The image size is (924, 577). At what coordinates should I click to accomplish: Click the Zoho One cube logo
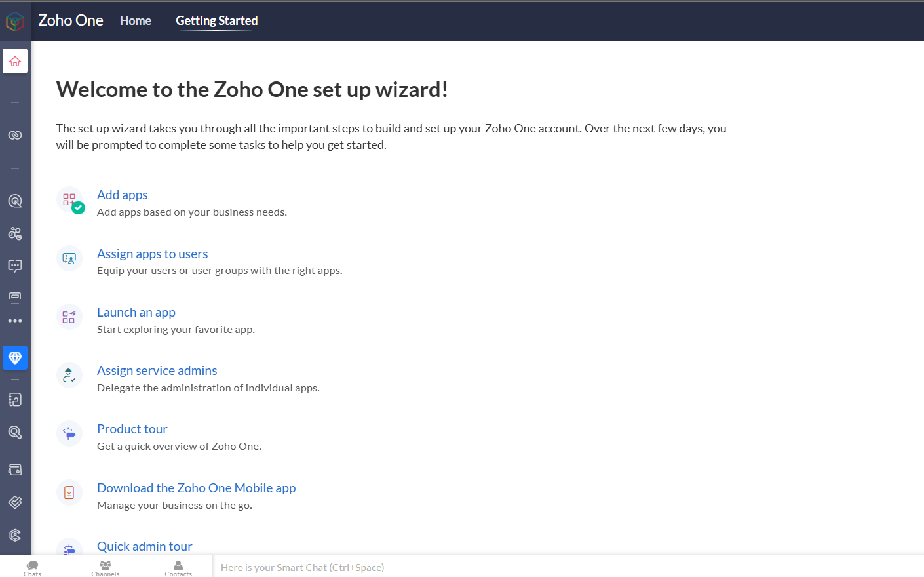point(15,22)
